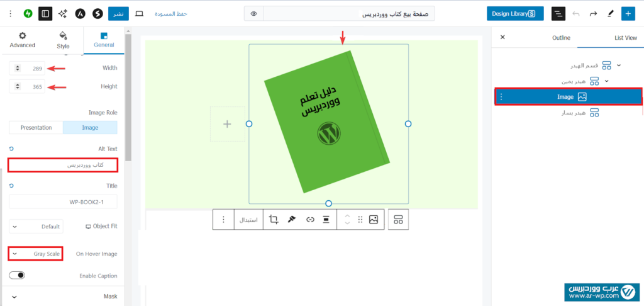Toggle the settings sidebar panel icon
The image size is (644, 306).
tap(45, 13)
